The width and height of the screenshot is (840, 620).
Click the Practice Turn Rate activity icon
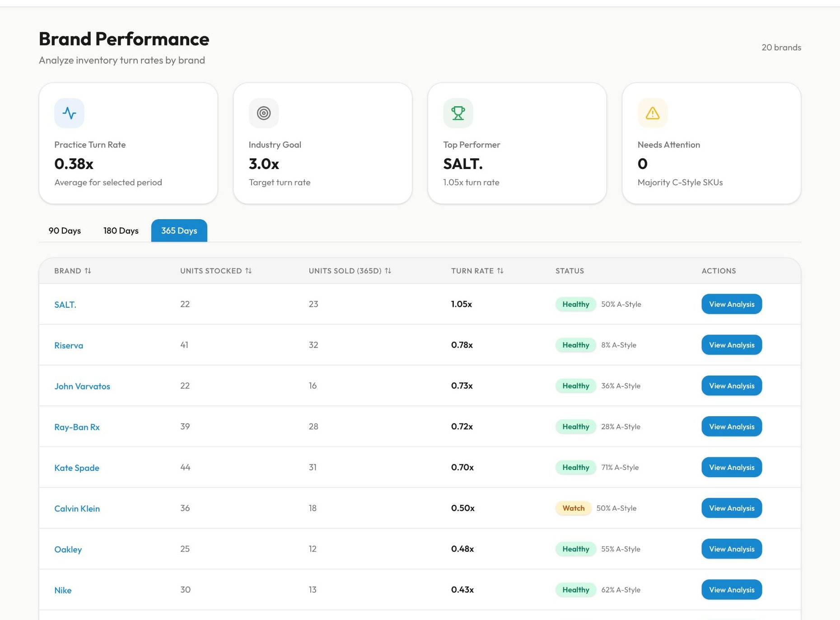tap(69, 113)
